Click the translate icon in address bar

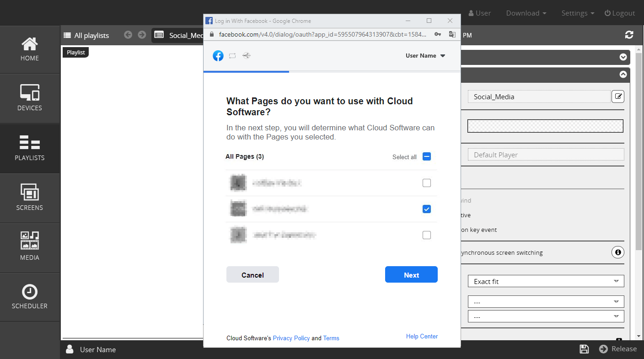coord(452,34)
